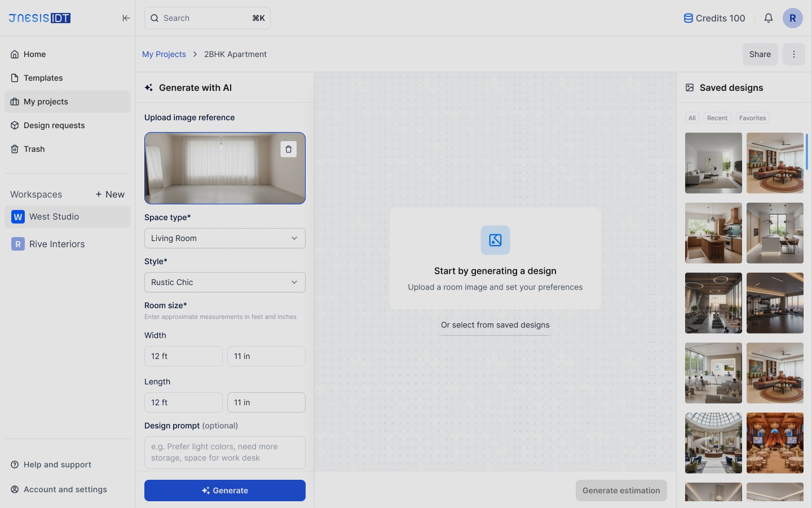Click Generate estimation
Screen dimensions: 812x508
(x=620, y=490)
